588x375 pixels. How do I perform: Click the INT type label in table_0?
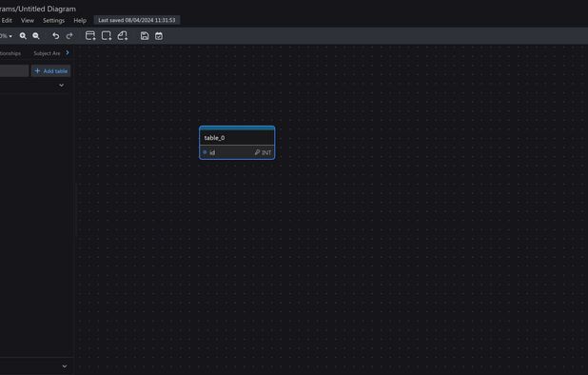tap(266, 152)
